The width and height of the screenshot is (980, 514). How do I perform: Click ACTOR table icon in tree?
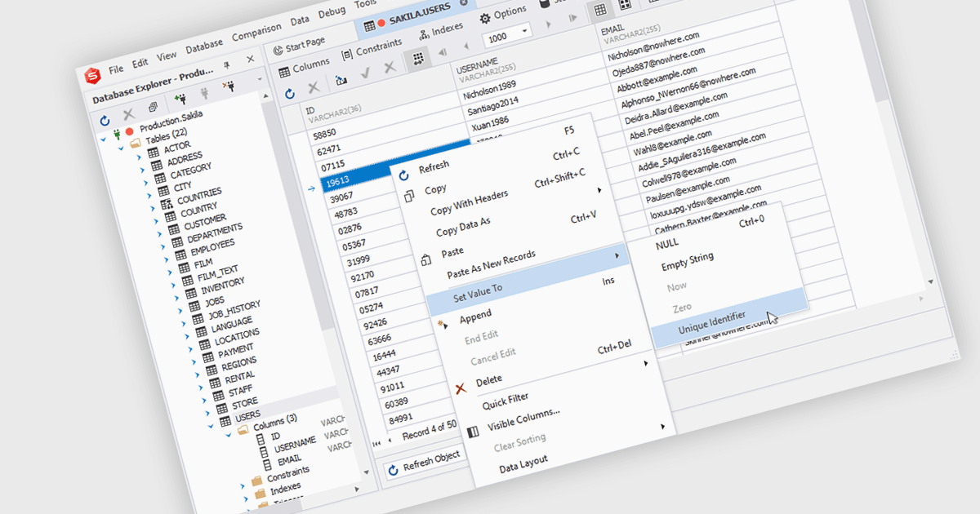[x=154, y=153]
